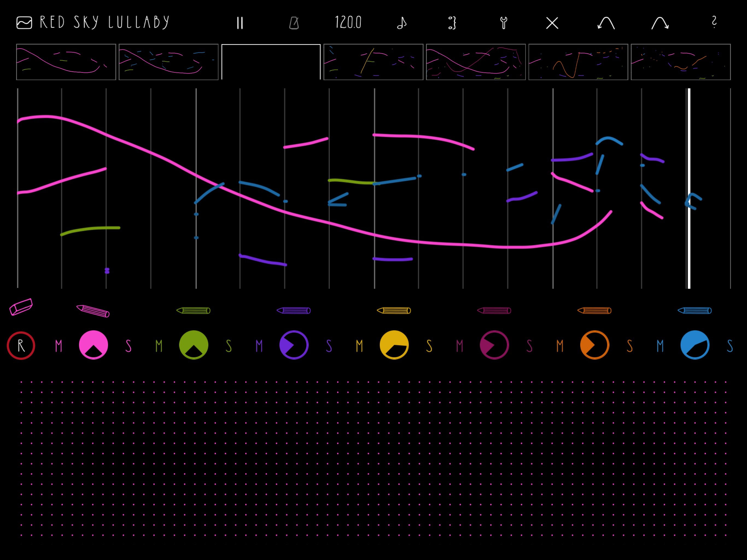Solo the blue track
Viewport: 747px width, 560px height.
click(730, 346)
